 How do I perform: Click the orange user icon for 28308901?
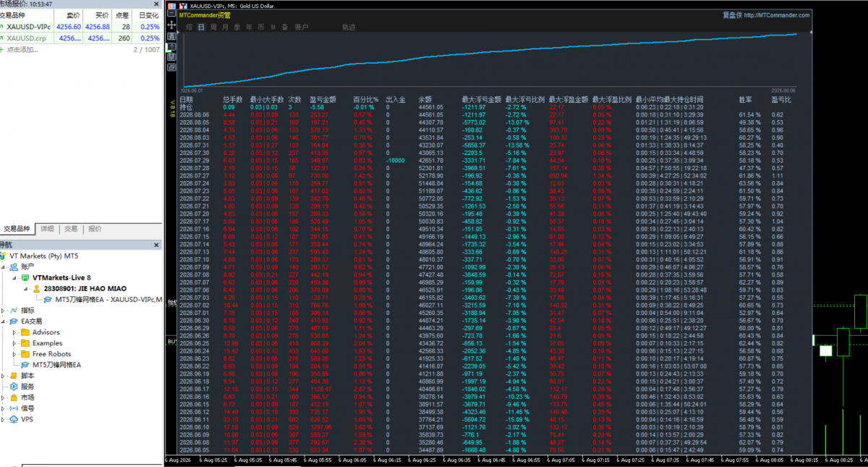click(x=36, y=288)
